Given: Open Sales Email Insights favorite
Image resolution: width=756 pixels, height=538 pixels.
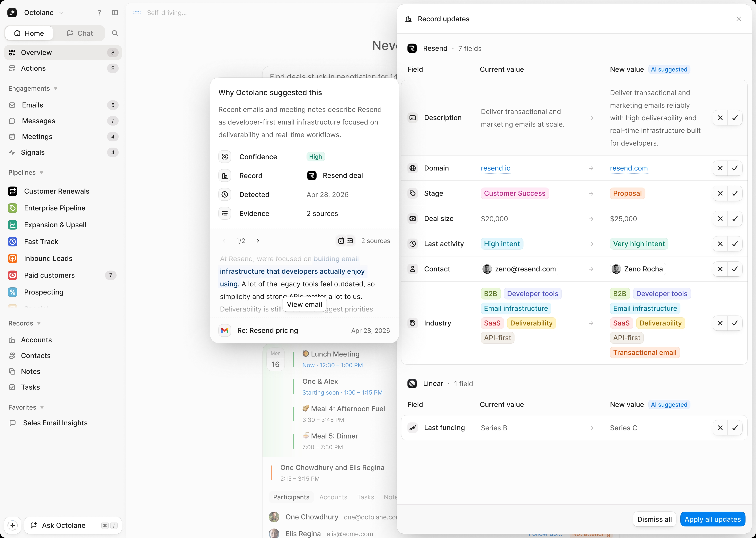Looking at the screenshot, I should (x=63, y=423).
